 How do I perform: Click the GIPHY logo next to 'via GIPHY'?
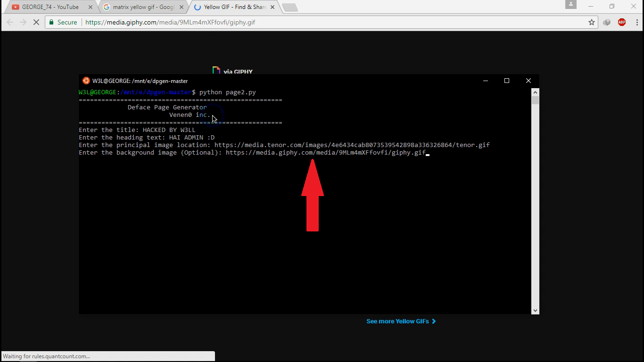pos(216,70)
